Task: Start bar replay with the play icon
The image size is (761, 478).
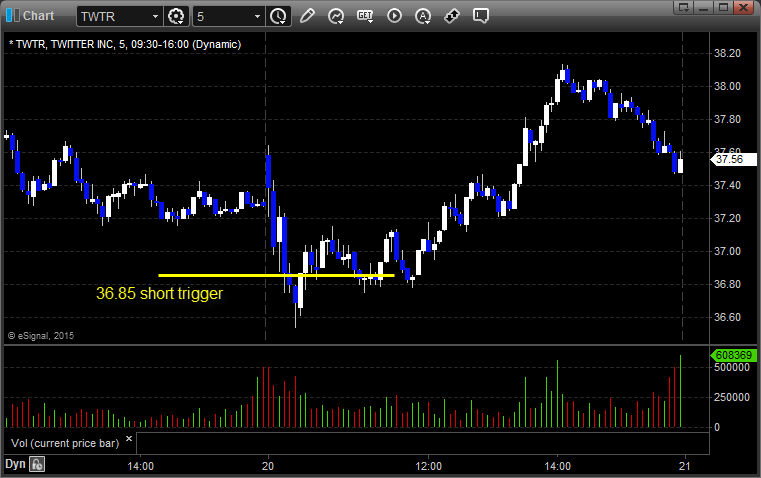Action: click(x=394, y=16)
